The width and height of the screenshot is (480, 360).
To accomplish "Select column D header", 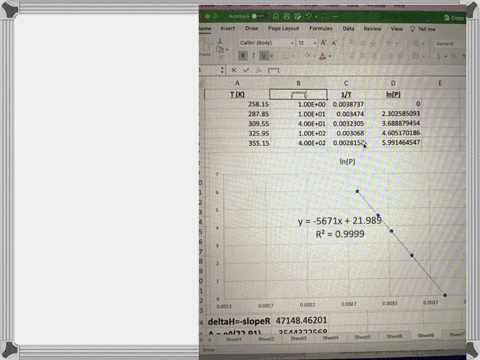I will (x=393, y=83).
